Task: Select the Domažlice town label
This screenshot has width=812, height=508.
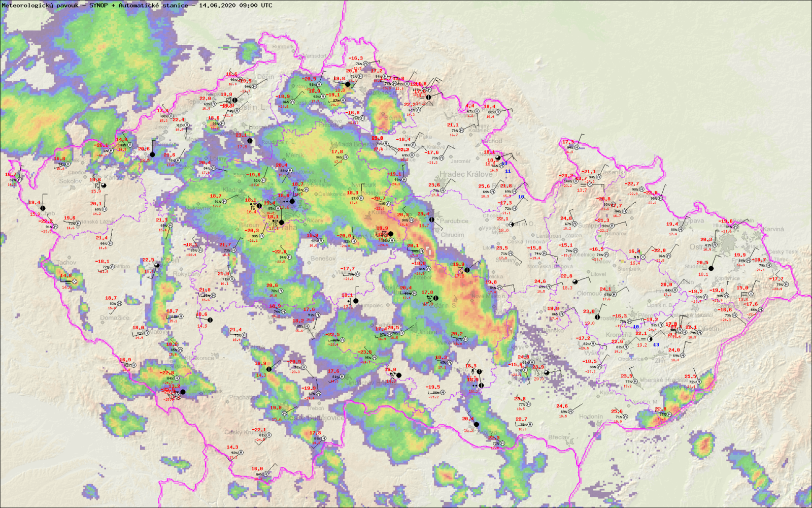Action: [x=115, y=318]
